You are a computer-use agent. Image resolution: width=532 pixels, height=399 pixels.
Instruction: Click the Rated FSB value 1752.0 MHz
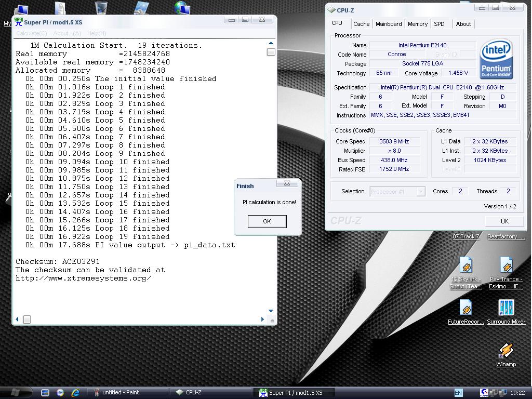coord(394,169)
